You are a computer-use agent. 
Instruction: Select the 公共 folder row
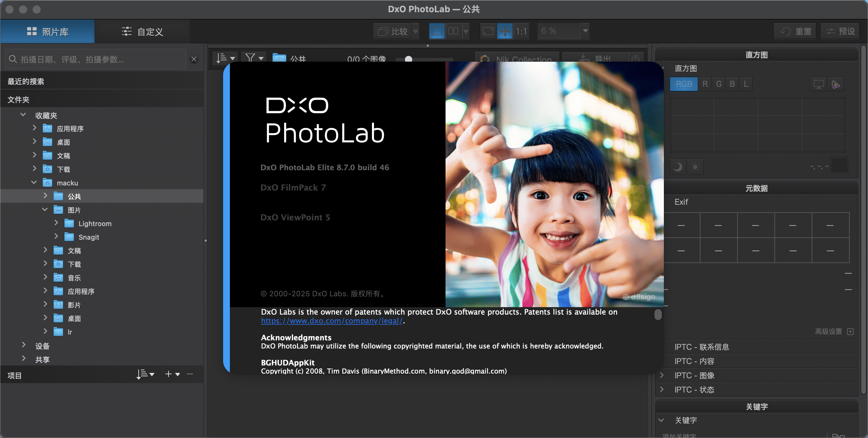click(102, 196)
